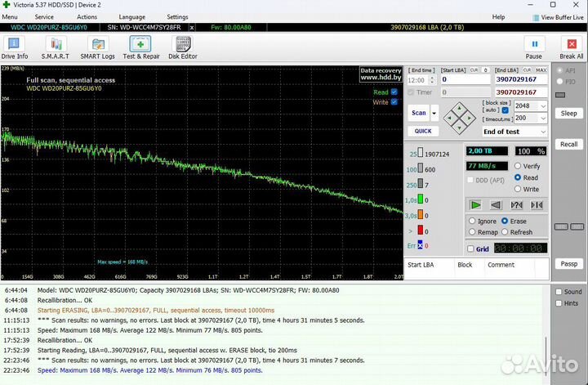Screen dimensions: 588x385
Task: Choose the Remap error action
Action: click(472, 232)
